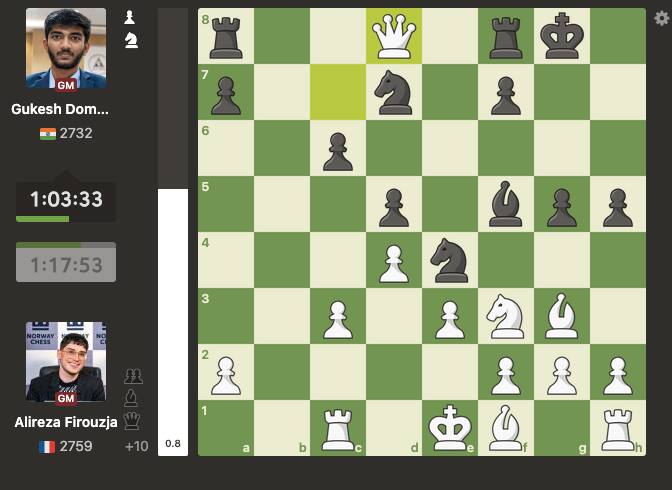This screenshot has height=490, width=672.
Task: Click captured black queen icon by Firouzja
Action: (132, 421)
